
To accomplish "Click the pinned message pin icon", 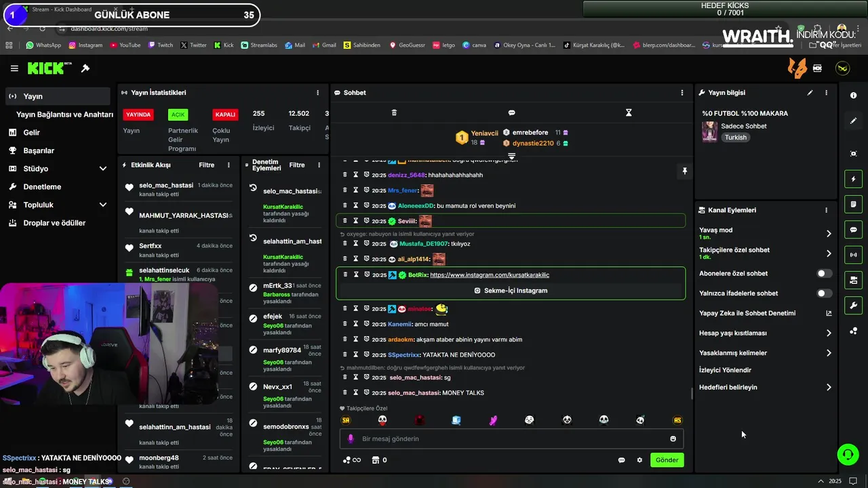I will coord(684,171).
